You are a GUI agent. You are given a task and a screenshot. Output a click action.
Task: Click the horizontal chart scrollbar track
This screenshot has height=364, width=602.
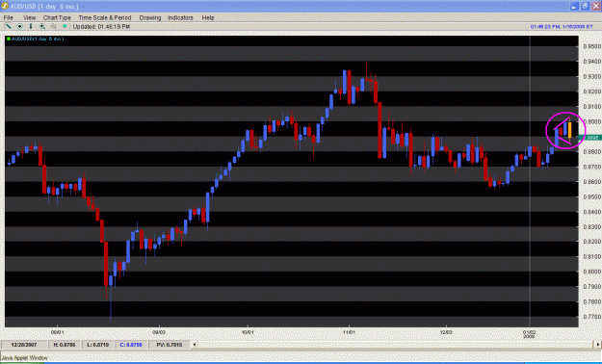pyautogui.click(x=396, y=345)
